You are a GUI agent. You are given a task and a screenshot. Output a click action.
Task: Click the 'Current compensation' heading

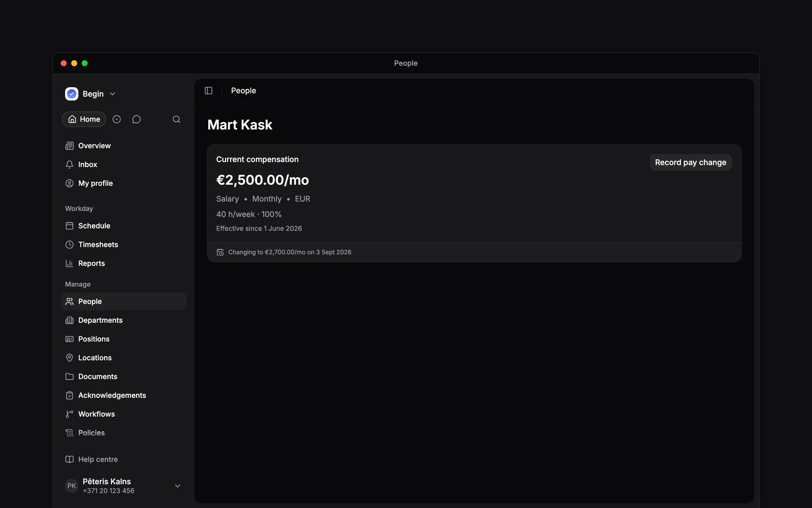[257, 160]
